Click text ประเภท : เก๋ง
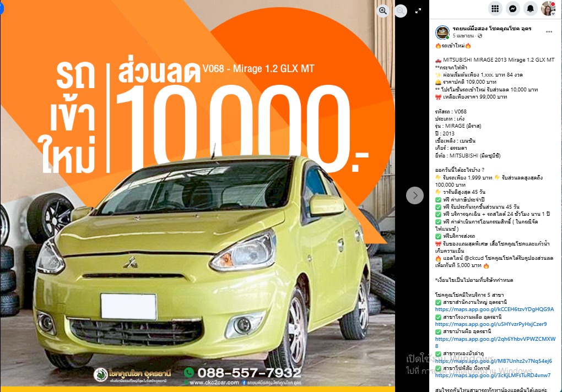Screen dimensions: 562x392 tap(450, 119)
